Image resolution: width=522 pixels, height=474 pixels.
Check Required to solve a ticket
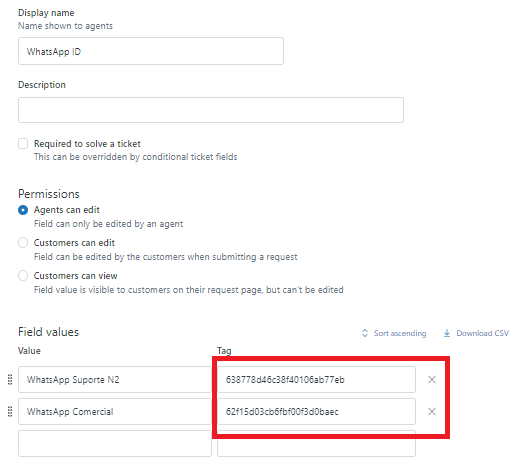coord(23,144)
